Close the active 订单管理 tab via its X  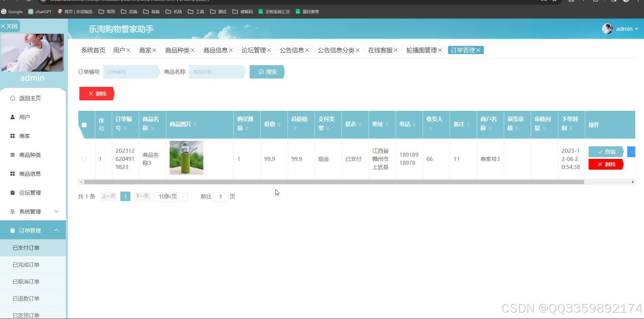tap(478, 50)
